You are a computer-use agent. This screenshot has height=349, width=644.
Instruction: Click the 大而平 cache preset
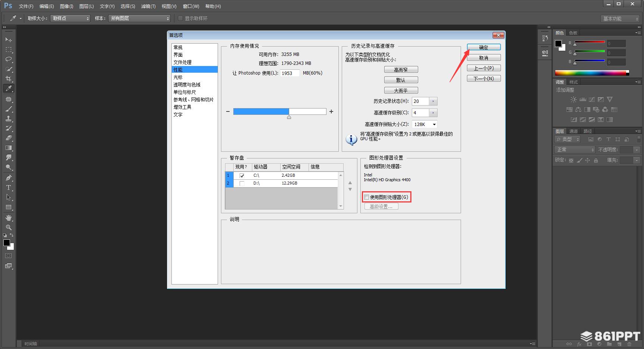[401, 91]
